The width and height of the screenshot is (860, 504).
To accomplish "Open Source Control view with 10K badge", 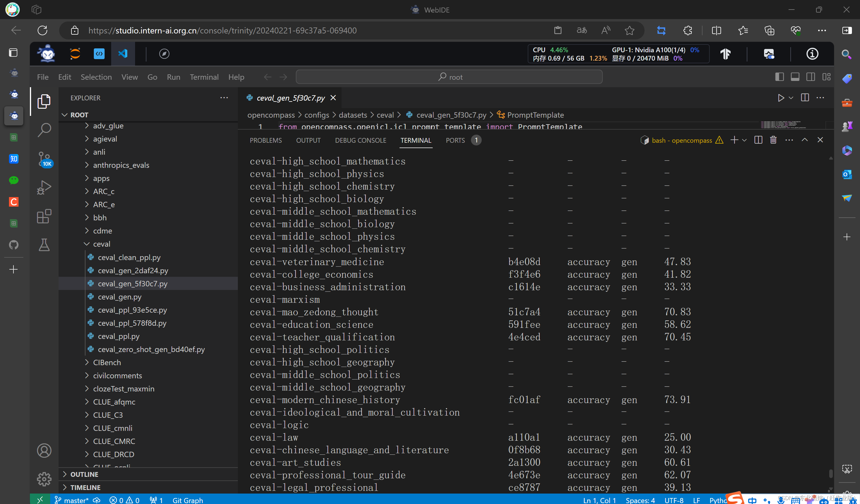I will point(44,159).
